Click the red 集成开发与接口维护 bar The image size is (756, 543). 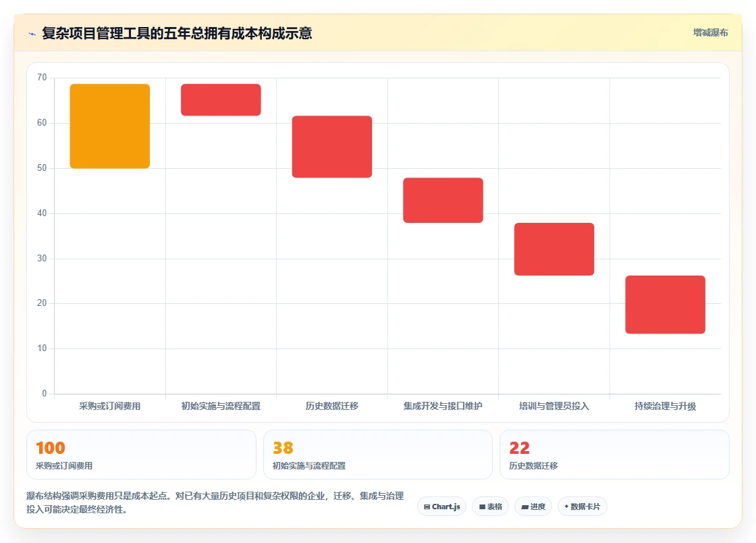[x=443, y=200]
